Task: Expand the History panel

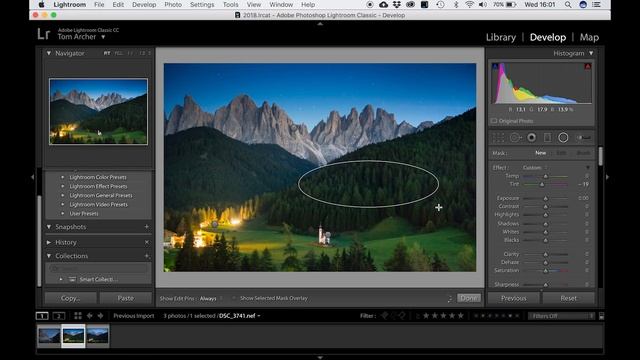Action: 49,242
